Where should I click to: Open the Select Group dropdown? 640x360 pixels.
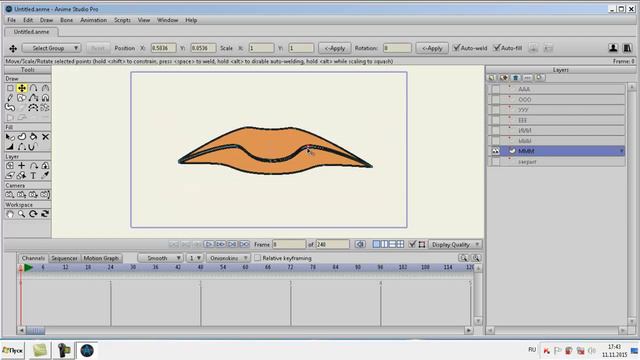pyautogui.click(x=51, y=48)
